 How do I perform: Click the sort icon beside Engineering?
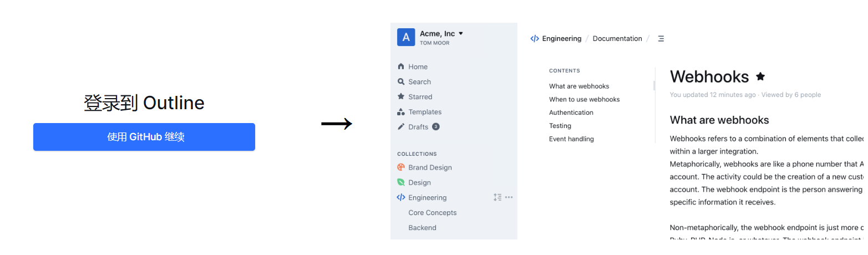[x=498, y=197]
